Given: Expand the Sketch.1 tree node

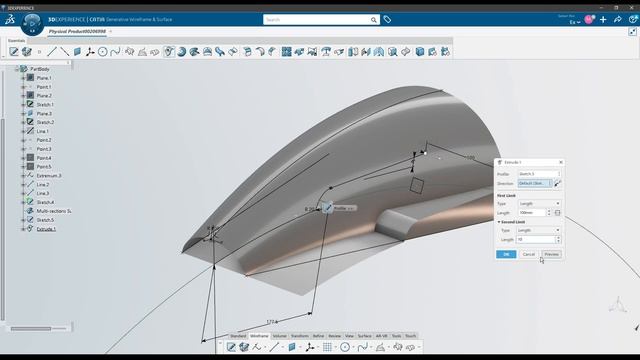Looking at the screenshot, I should [23, 104].
